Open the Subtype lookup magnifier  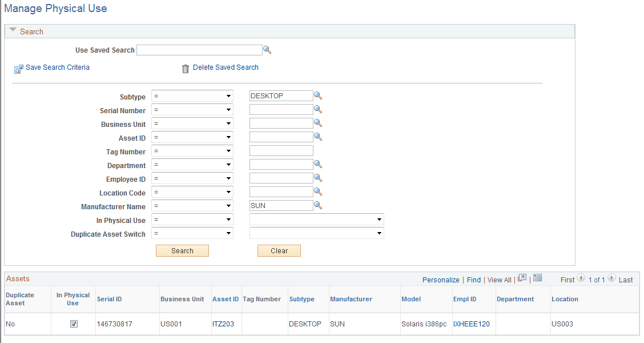(318, 95)
